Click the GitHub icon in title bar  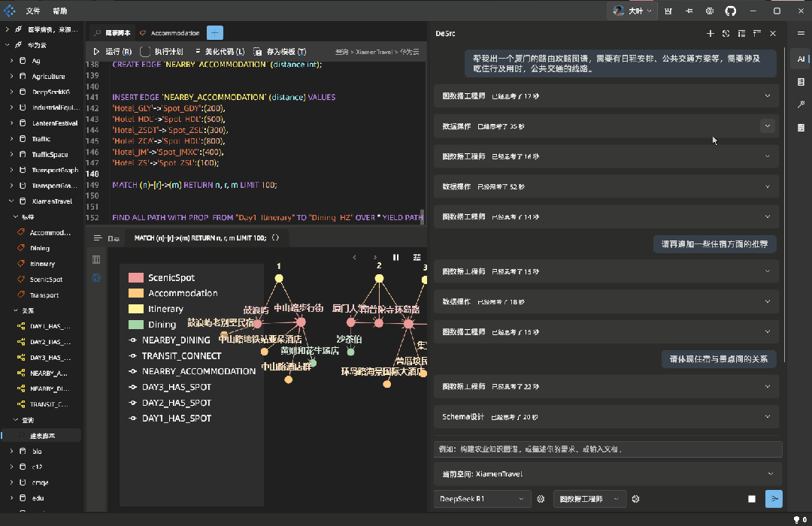point(730,11)
